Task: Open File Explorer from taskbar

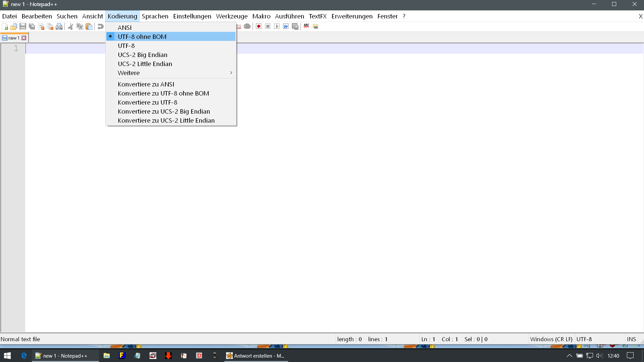Action: pyautogui.click(x=107, y=356)
